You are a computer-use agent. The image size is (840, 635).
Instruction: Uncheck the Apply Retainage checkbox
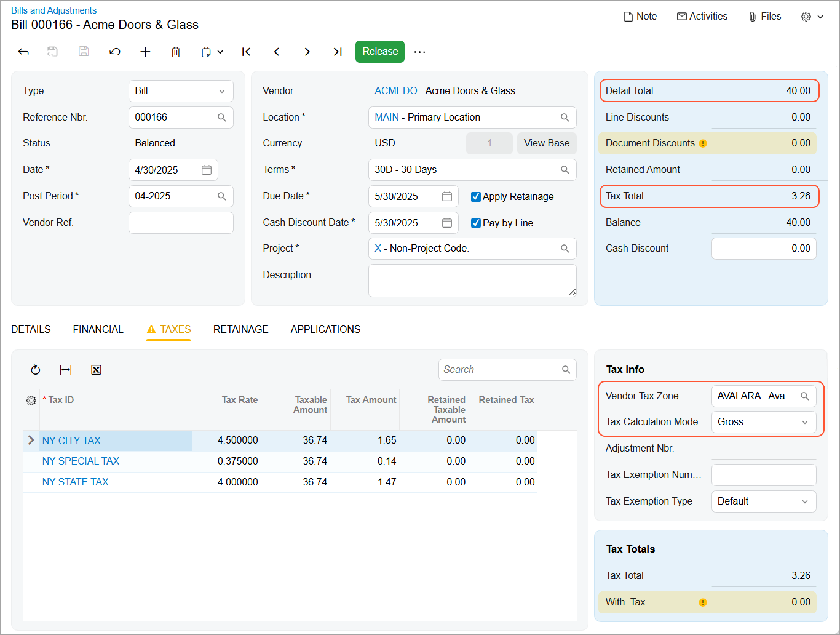[x=475, y=196]
